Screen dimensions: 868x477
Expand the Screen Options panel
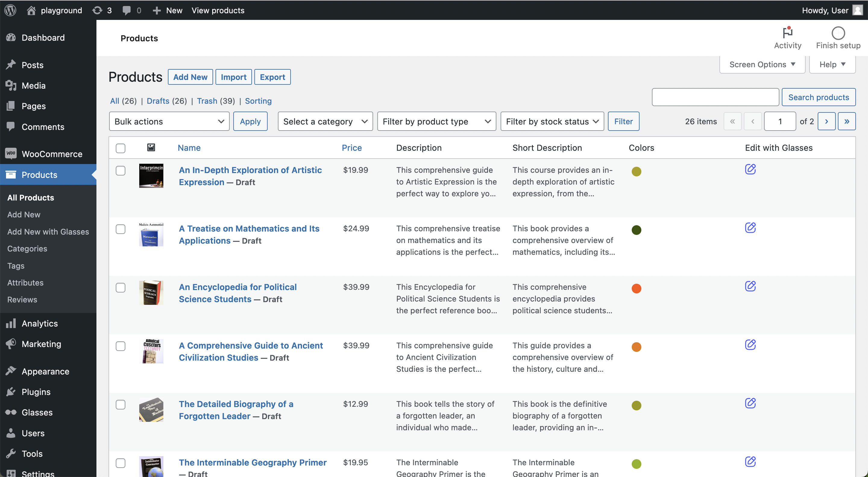pyautogui.click(x=762, y=65)
